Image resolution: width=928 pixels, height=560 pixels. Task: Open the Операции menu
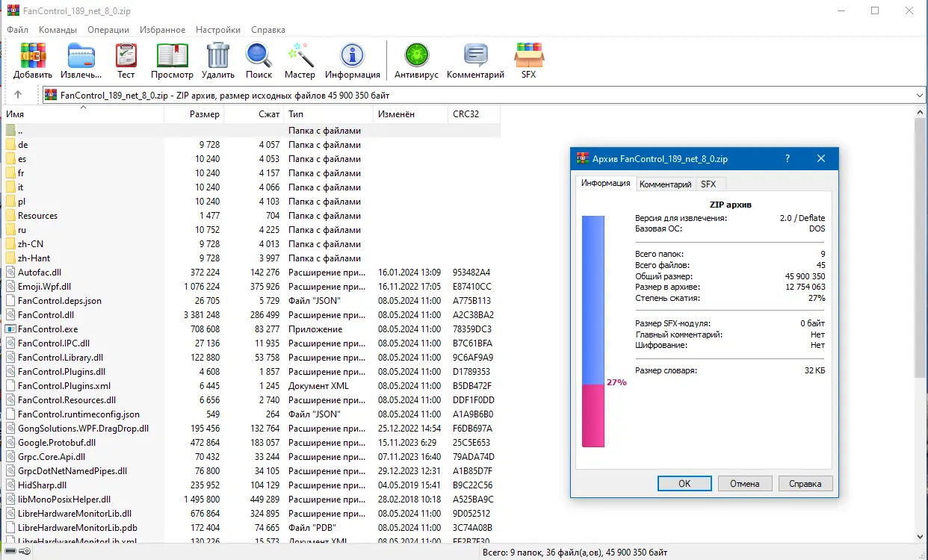(108, 30)
